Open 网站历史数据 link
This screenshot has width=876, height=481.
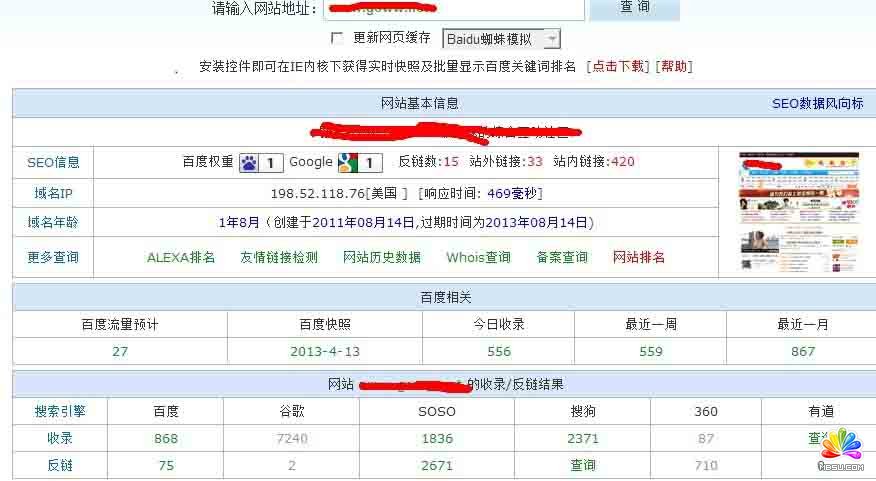tap(382, 257)
